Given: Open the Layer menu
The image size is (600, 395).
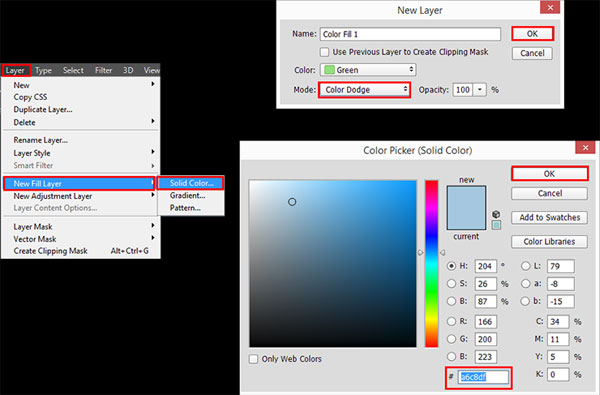Looking at the screenshot, I should coord(16,70).
